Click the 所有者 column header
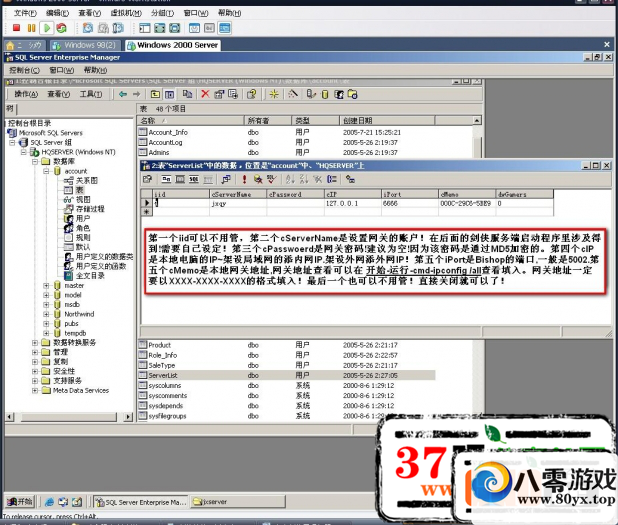 [x=268, y=121]
